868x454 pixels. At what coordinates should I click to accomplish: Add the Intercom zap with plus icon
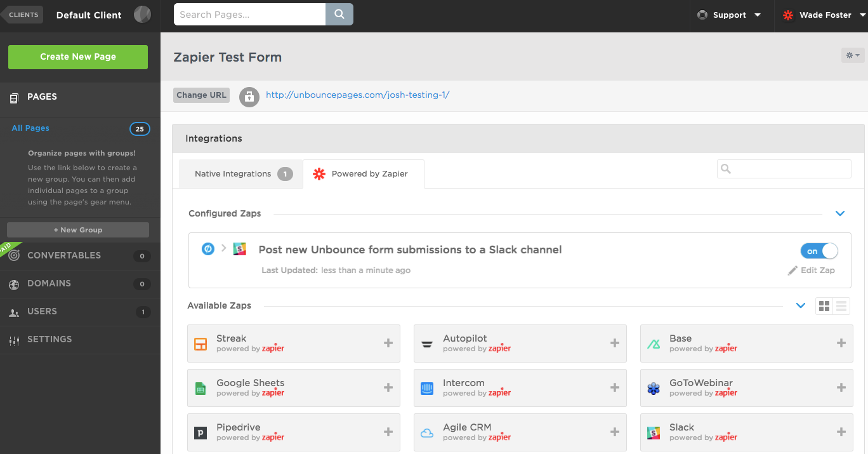coord(615,387)
